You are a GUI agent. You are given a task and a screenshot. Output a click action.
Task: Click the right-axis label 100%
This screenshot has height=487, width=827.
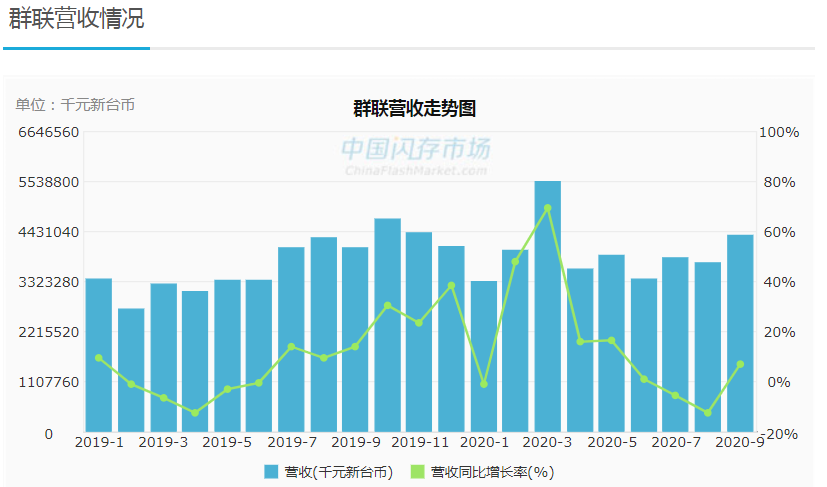tap(778, 132)
